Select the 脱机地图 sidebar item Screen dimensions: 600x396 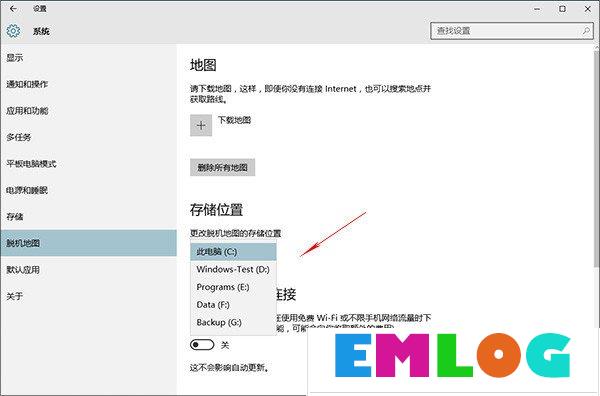[x=88, y=243]
